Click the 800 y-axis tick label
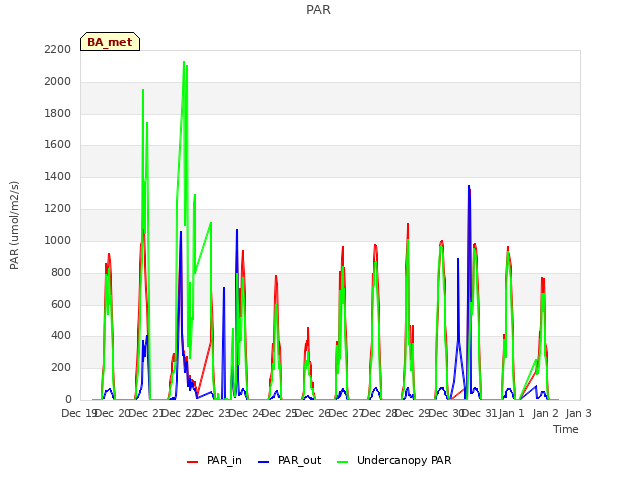This screenshot has height=480, width=640. point(61,272)
